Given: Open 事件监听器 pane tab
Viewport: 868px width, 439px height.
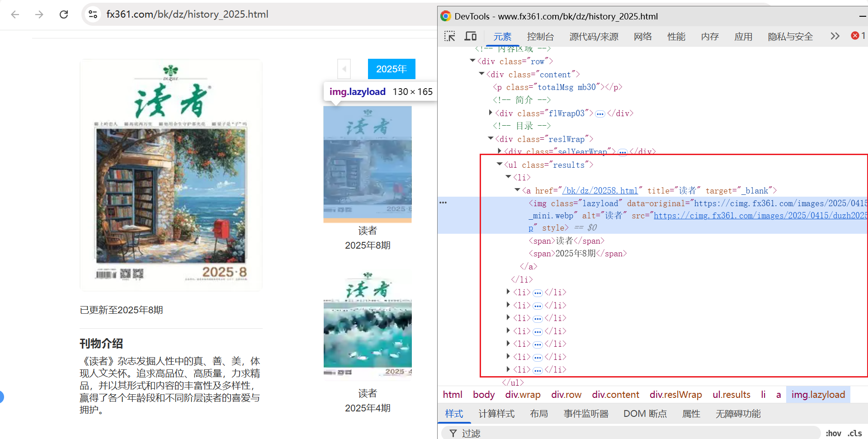Looking at the screenshot, I should tap(586, 414).
